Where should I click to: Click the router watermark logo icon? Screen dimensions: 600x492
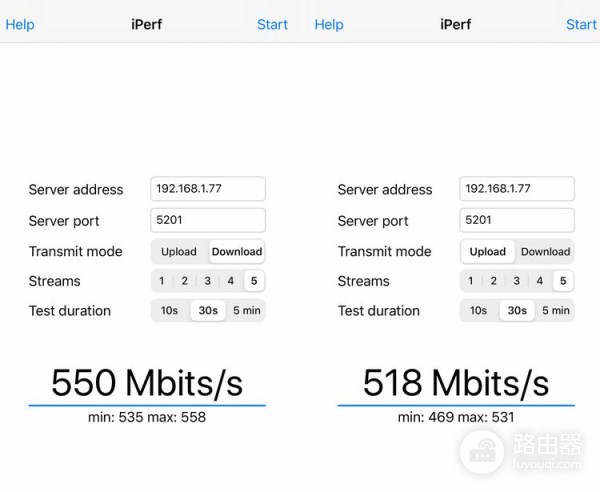coord(482,452)
